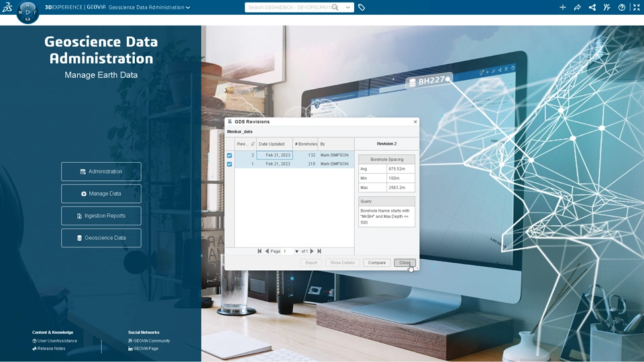Image resolution: width=644 pixels, height=362 pixels.
Task: Go to first page in GDS Revisions
Action: [x=260, y=251]
